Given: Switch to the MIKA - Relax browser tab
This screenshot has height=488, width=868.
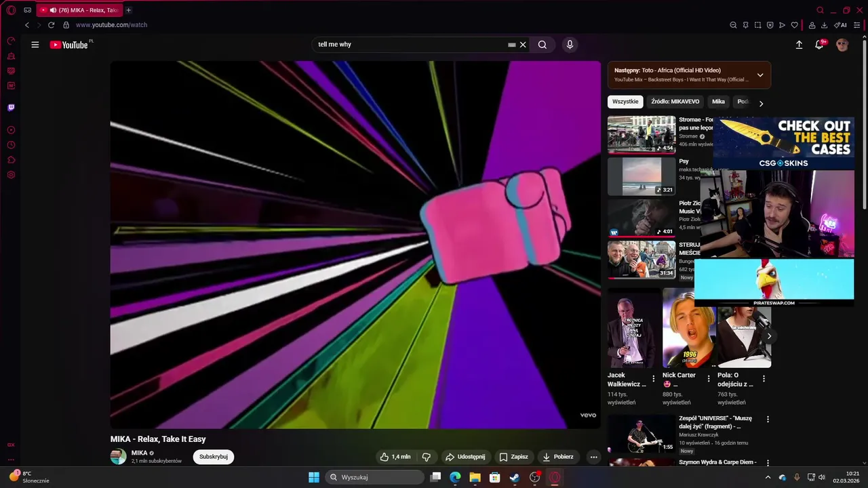Looking at the screenshot, I should tap(80, 10).
